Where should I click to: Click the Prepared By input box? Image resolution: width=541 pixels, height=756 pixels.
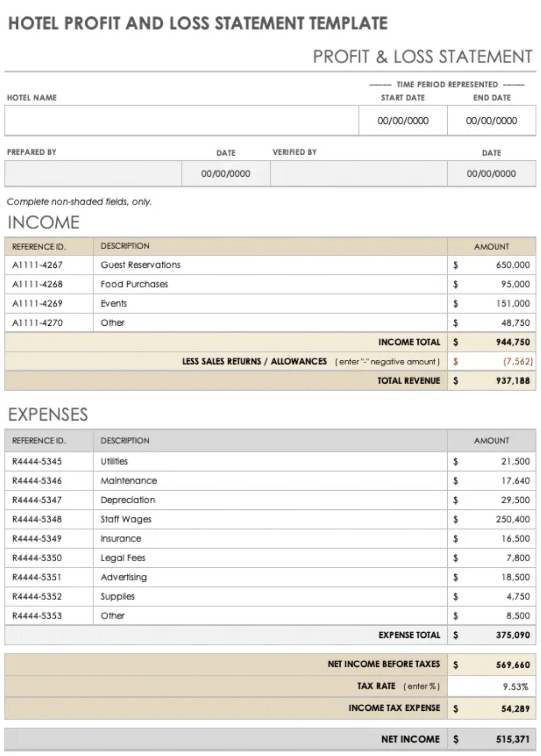93,174
